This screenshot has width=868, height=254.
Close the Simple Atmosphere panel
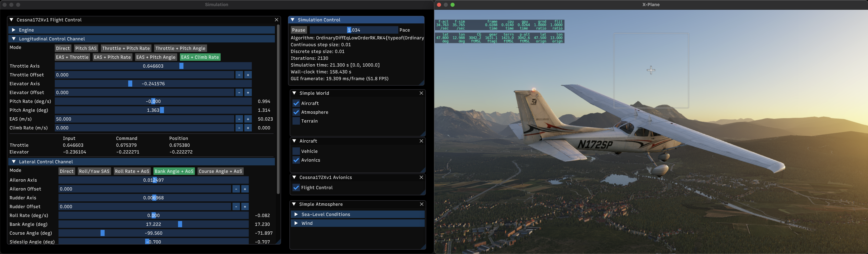click(x=421, y=204)
